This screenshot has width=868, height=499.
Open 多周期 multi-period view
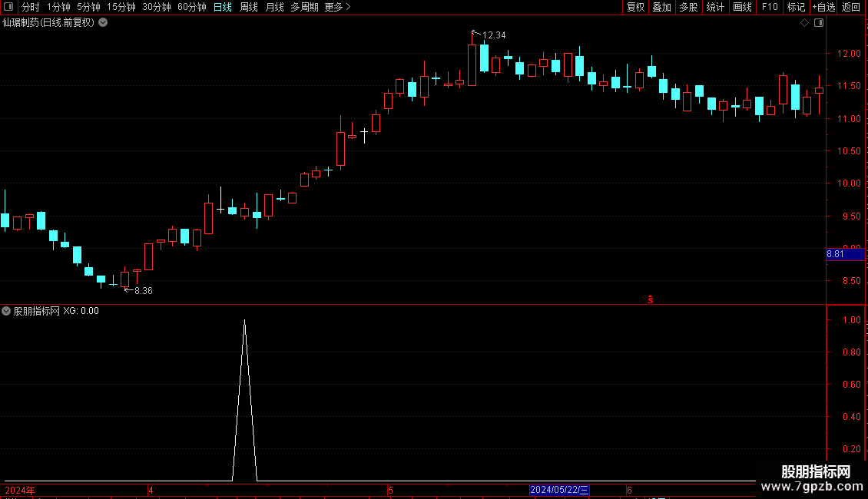click(x=304, y=7)
